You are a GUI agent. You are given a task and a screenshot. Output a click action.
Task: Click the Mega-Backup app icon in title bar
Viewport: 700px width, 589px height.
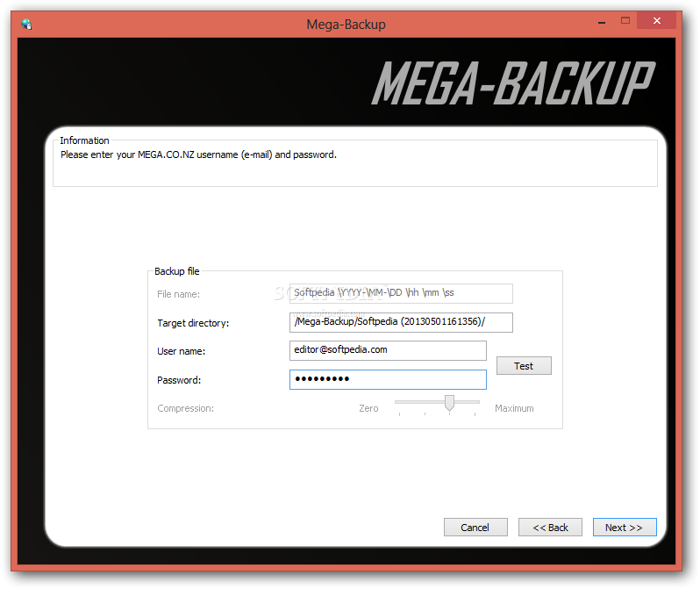coord(26,24)
